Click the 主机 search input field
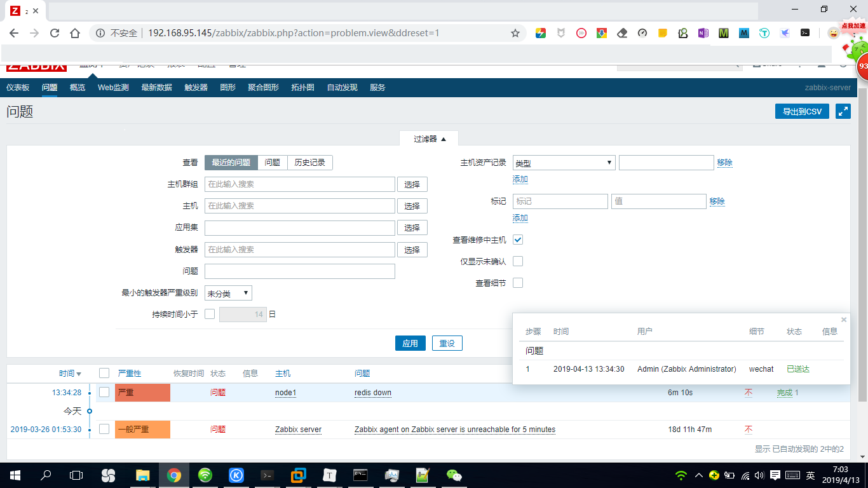Screen dimensions: 868x488 coord(299,205)
